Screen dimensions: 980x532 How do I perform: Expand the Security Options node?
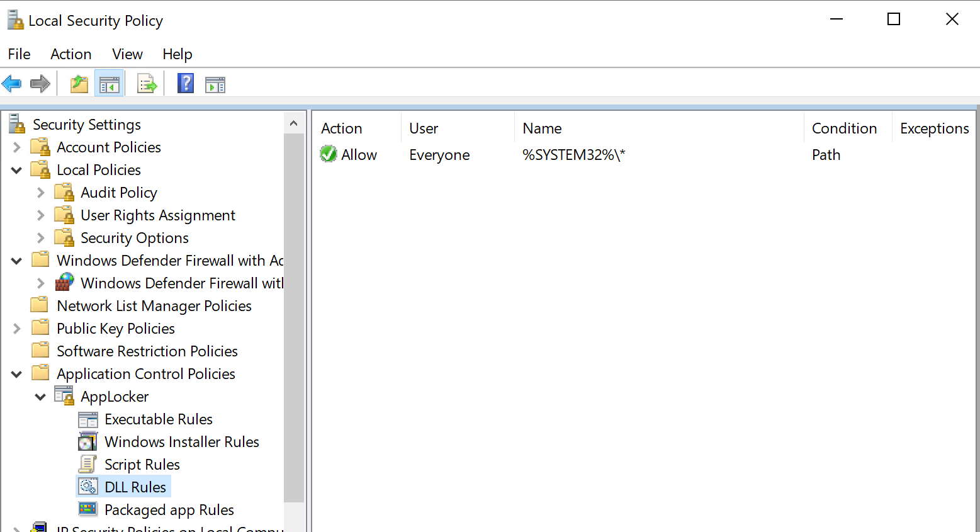point(41,238)
